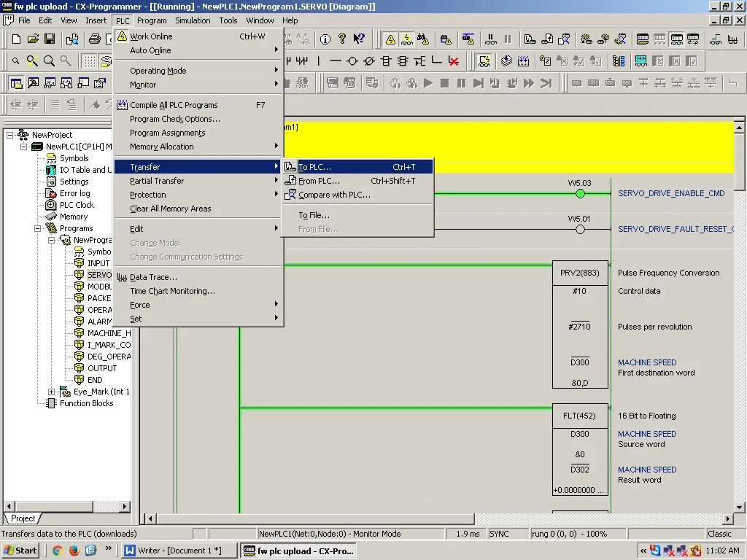Click the Stop simulation square icon
Viewport: 747px width, 560px height.
point(445,83)
